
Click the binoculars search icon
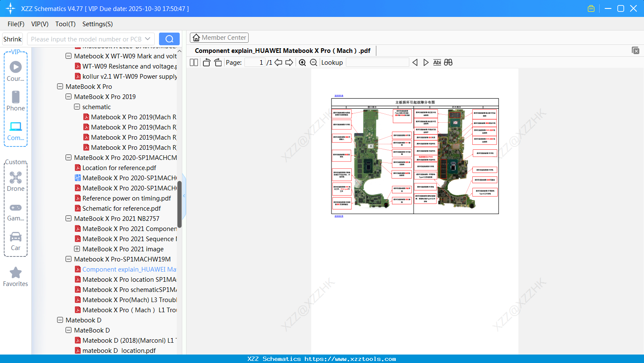(448, 62)
